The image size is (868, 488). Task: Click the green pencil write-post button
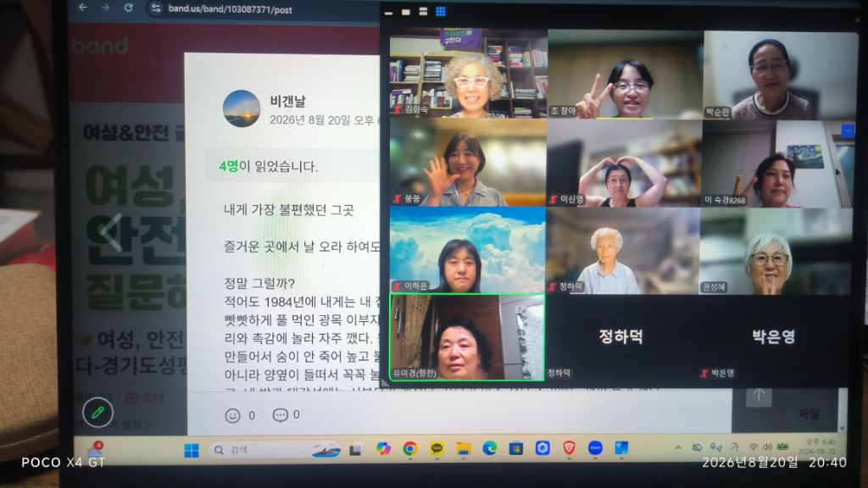point(98,413)
